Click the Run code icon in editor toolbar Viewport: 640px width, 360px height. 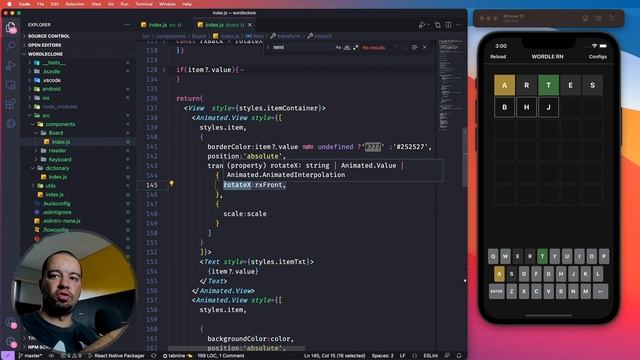click(x=422, y=25)
